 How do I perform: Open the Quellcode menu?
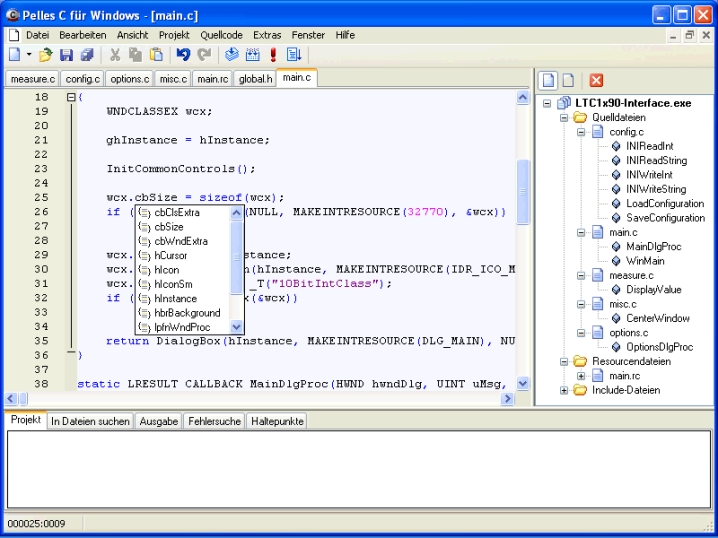pyautogui.click(x=221, y=35)
